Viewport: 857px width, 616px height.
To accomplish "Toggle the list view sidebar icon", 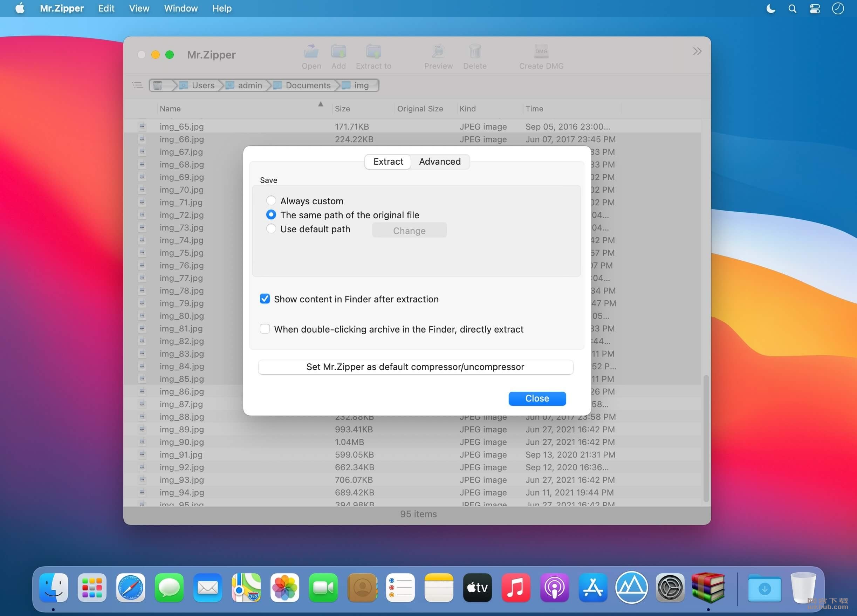I will (138, 85).
